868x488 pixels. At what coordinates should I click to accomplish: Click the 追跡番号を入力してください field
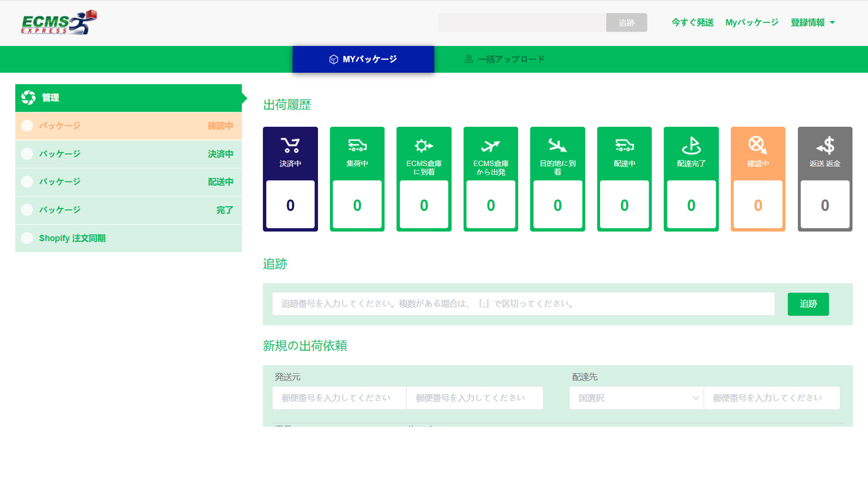[x=524, y=304]
